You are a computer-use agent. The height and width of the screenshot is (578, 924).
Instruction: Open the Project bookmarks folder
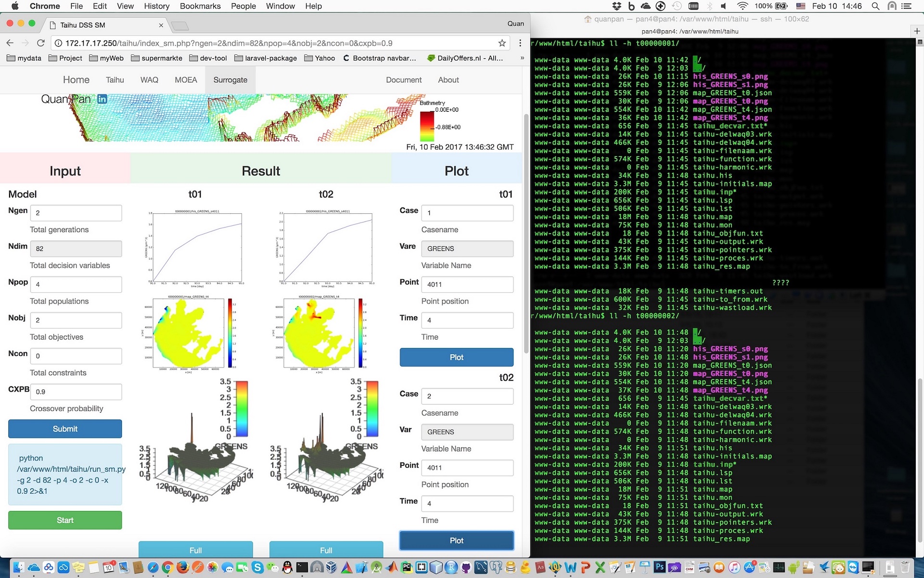tap(65, 58)
